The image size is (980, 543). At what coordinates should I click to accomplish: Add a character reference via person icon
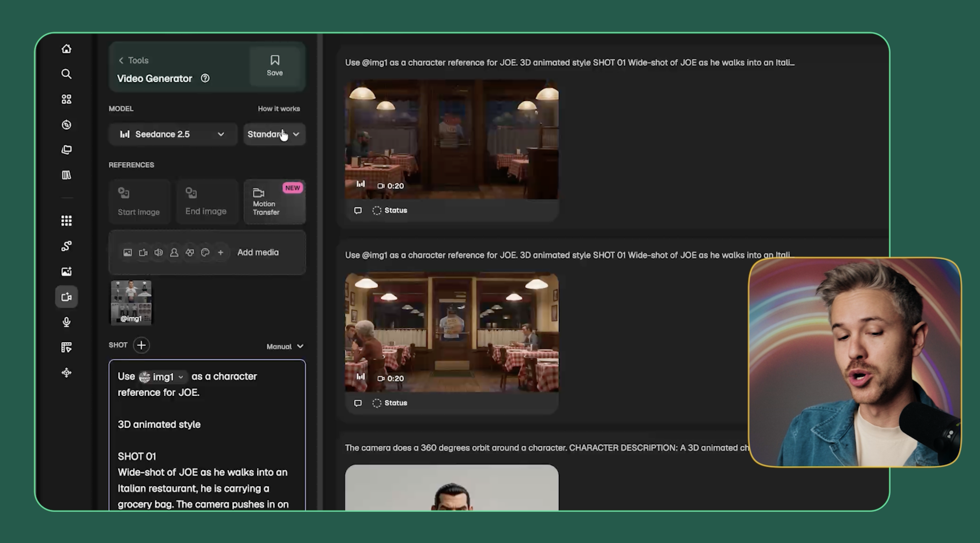[x=174, y=252]
